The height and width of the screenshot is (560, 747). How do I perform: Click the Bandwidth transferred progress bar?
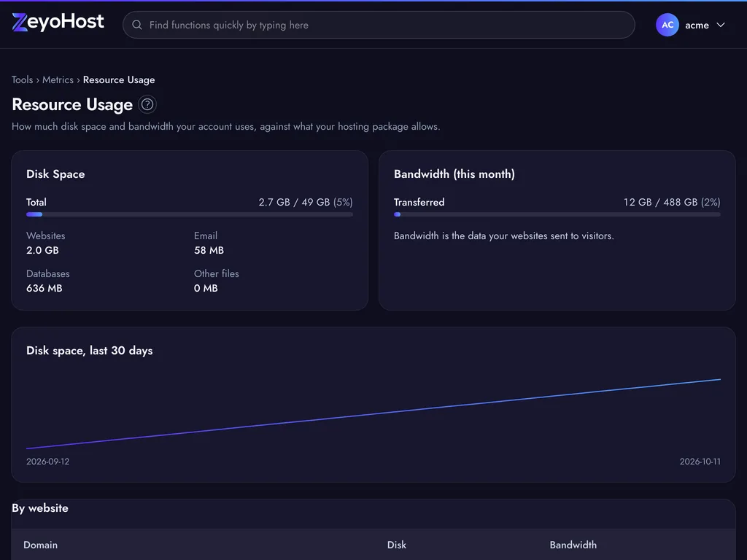(557, 214)
